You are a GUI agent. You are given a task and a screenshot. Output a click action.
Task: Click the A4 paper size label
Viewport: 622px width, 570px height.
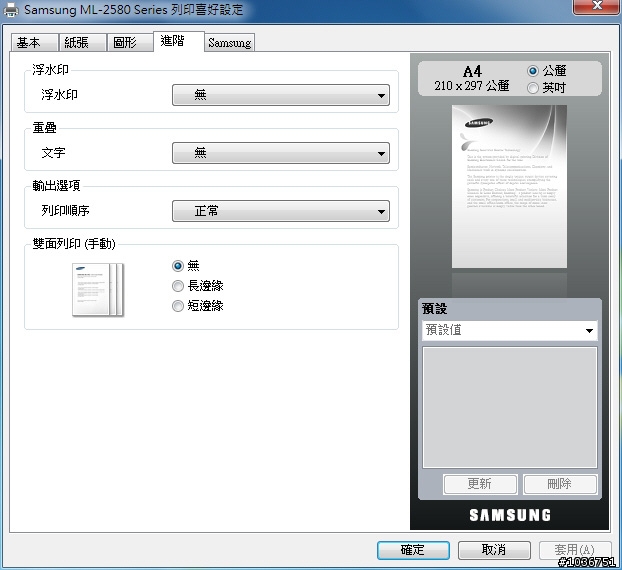tap(472, 71)
